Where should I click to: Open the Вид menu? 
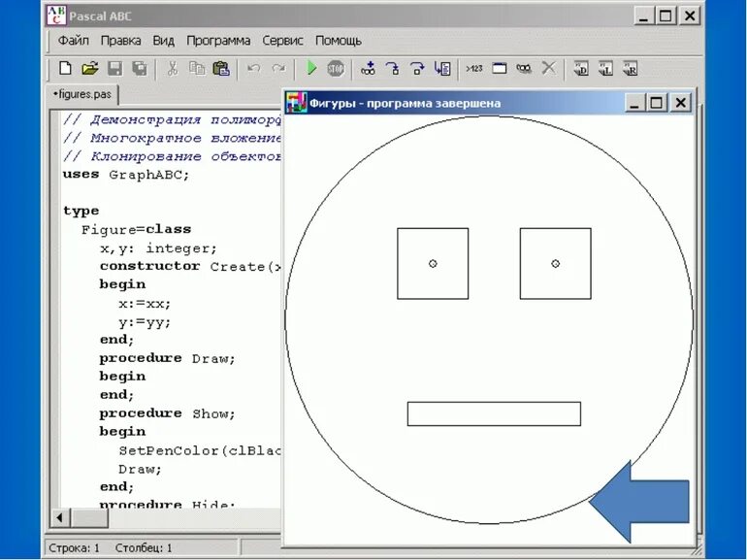[x=163, y=41]
